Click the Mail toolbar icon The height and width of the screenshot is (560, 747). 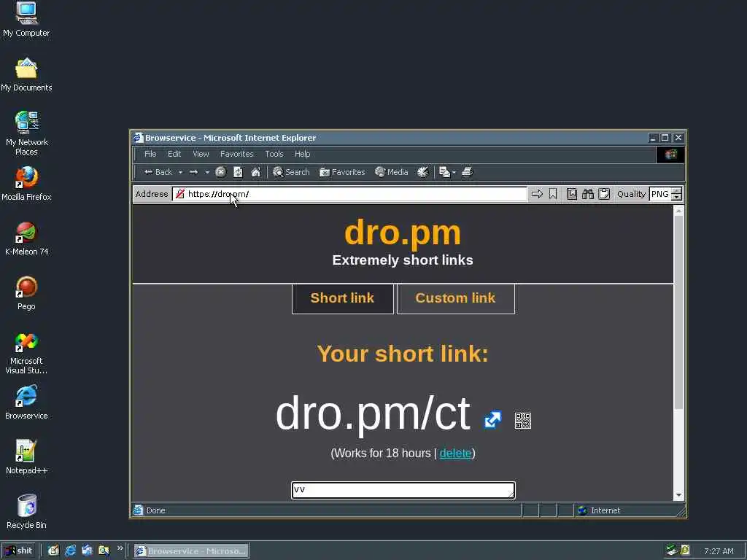(444, 172)
